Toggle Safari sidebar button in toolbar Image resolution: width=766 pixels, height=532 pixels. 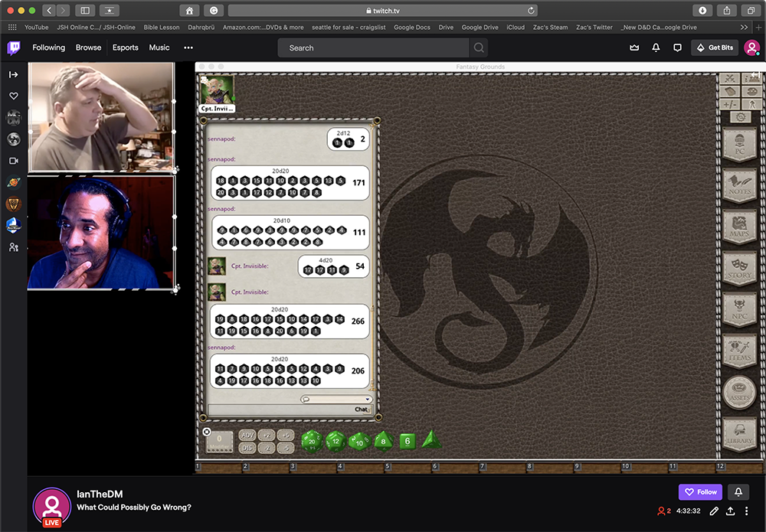coord(85,10)
